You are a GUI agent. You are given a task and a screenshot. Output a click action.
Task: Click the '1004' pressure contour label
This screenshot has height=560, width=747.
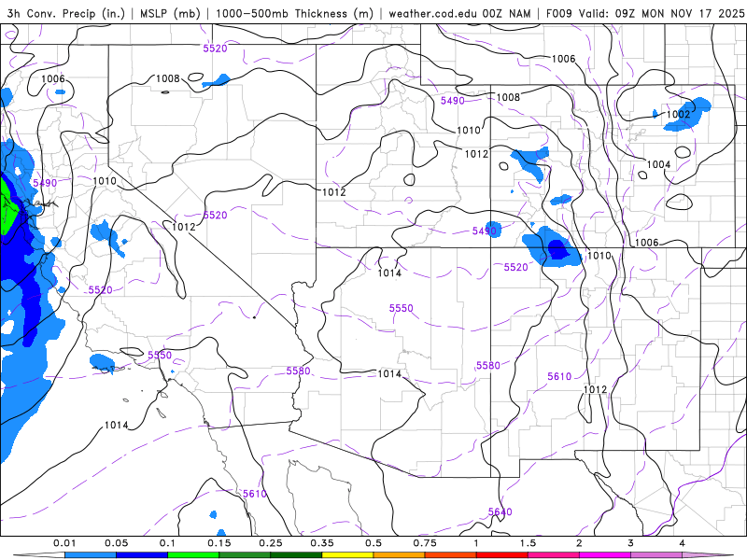(658, 164)
